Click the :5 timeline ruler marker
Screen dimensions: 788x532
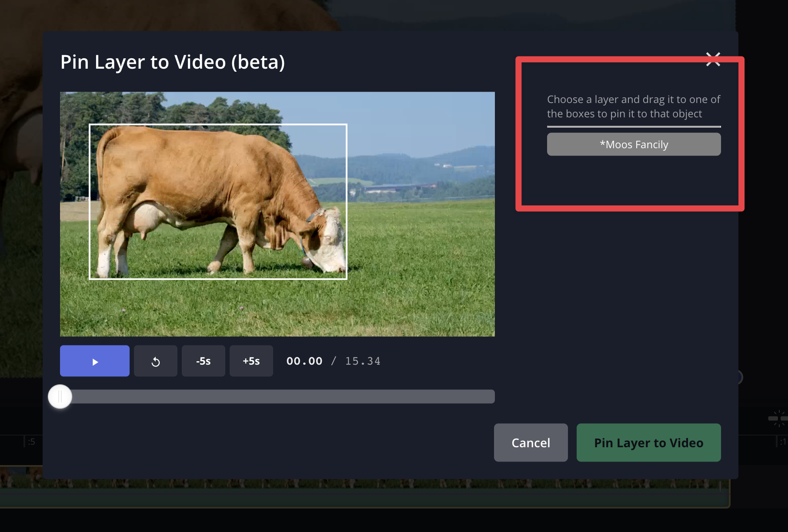tap(31, 442)
